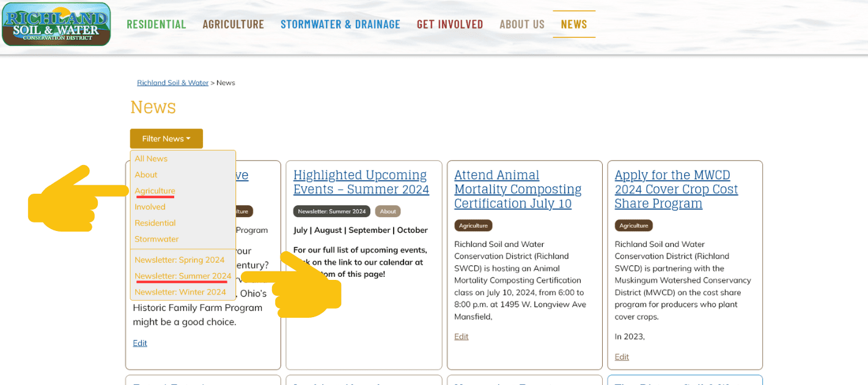Filter by Newsletter: Spring 2024
This screenshot has height=385, width=868.
[x=180, y=260]
